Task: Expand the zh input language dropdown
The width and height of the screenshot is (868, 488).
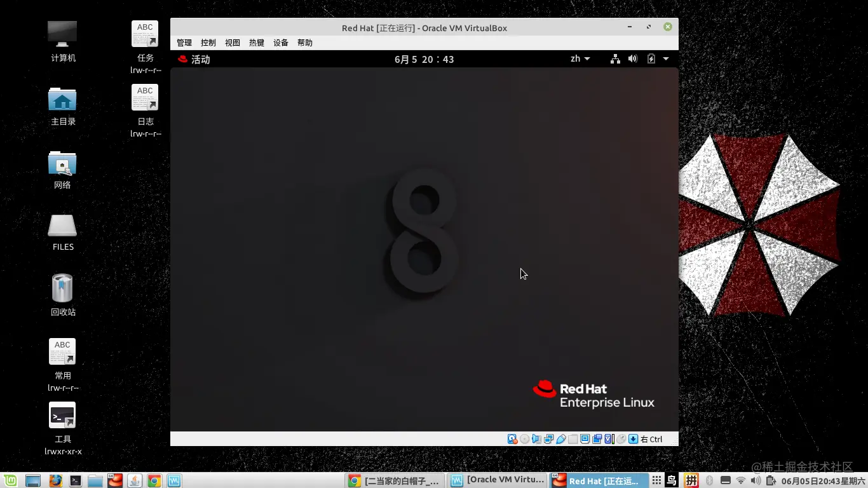Action: pos(580,58)
